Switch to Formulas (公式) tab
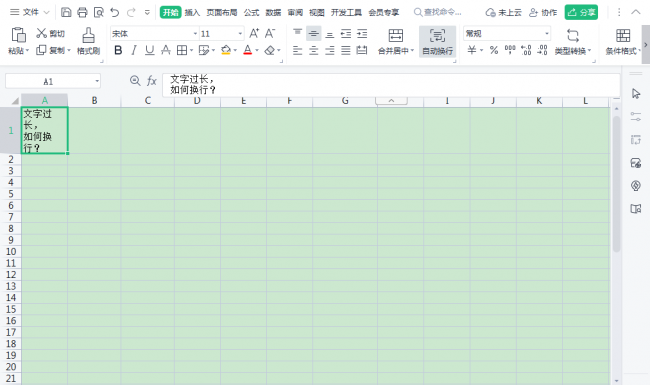Image resolution: width=650 pixels, height=385 pixels. click(x=251, y=12)
